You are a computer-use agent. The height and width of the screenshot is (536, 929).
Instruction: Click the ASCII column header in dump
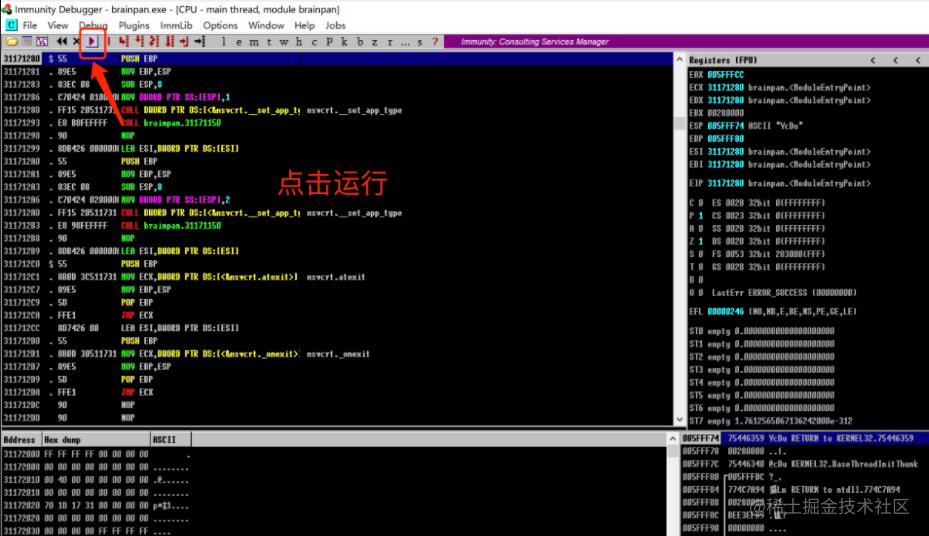(x=171, y=439)
